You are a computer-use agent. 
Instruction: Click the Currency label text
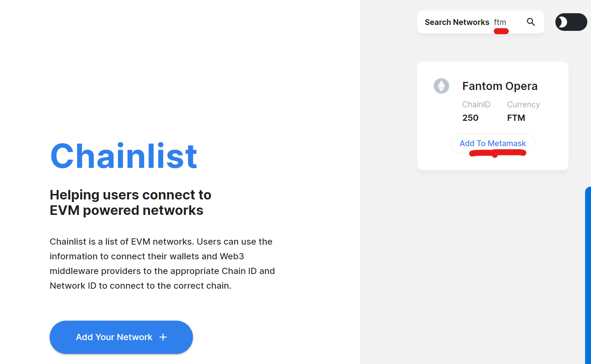[x=523, y=105]
